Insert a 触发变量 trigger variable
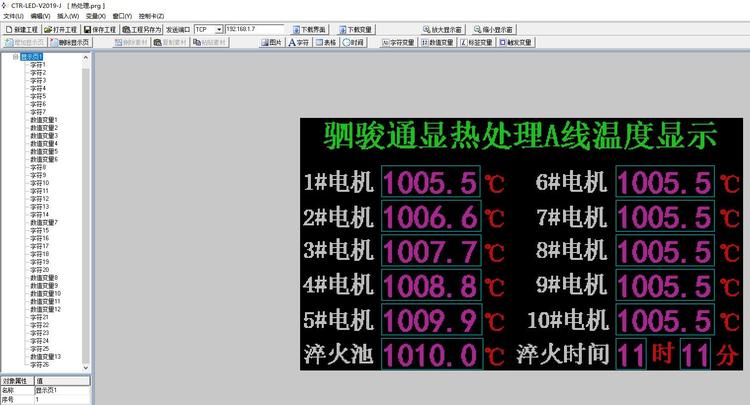 (516, 43)
